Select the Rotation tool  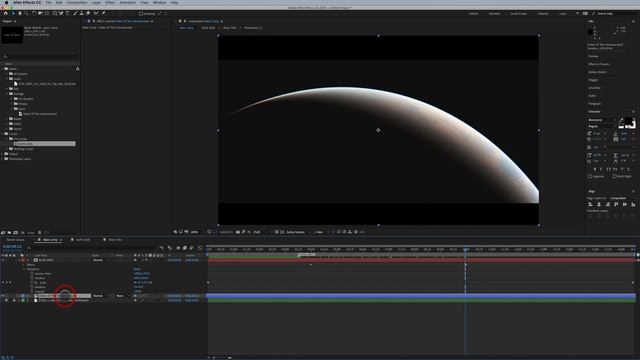point(34,13)
